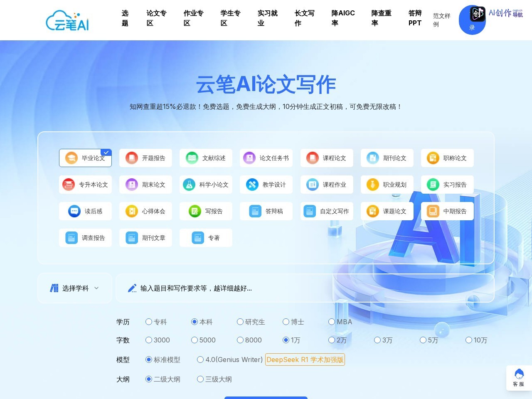The width and height of the screenshot is (532, 399).
Task: Select 专科 education level
Action: point(149,322)
